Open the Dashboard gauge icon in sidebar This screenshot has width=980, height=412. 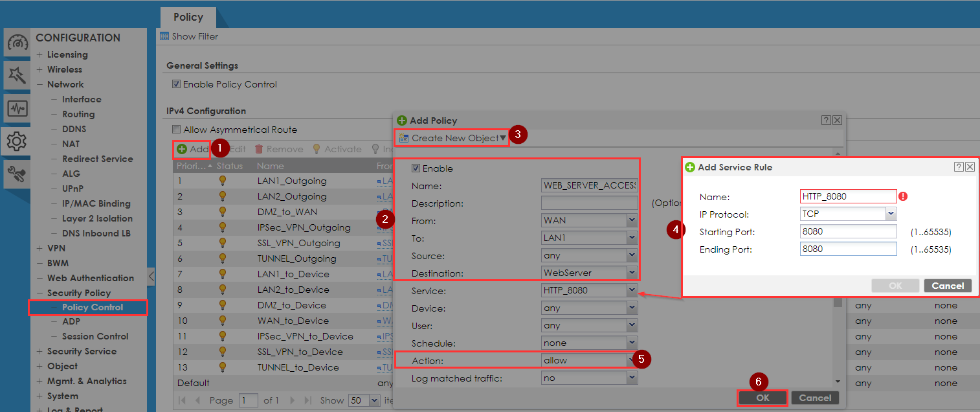click(17, 43)
